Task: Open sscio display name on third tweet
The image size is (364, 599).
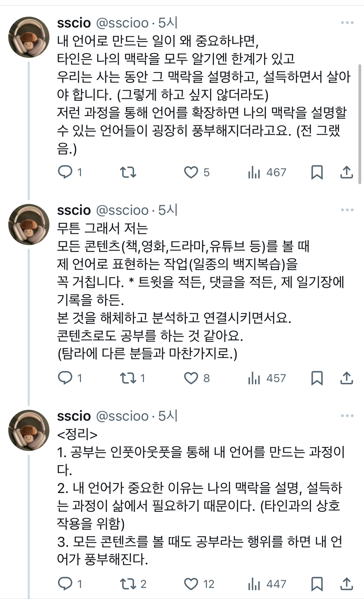Action: pos(74,416)
